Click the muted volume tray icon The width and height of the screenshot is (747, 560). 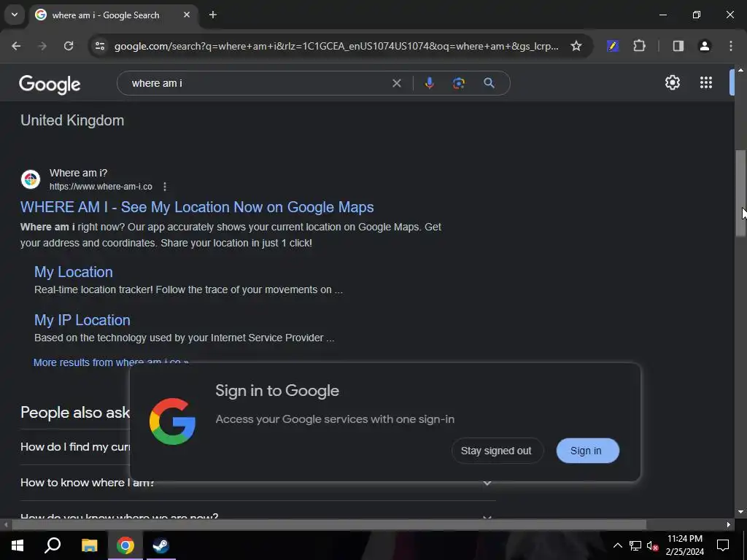pyautogui.click(x=652, y=545)
